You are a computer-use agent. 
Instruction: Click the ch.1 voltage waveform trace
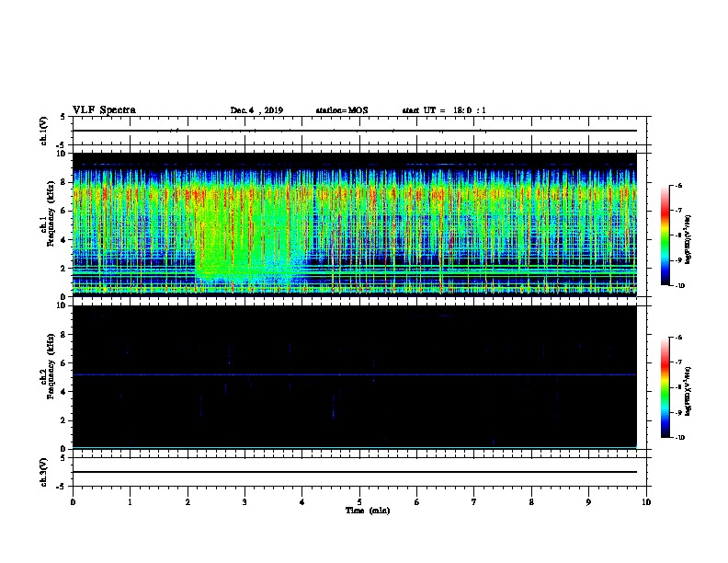coord(354,131)
